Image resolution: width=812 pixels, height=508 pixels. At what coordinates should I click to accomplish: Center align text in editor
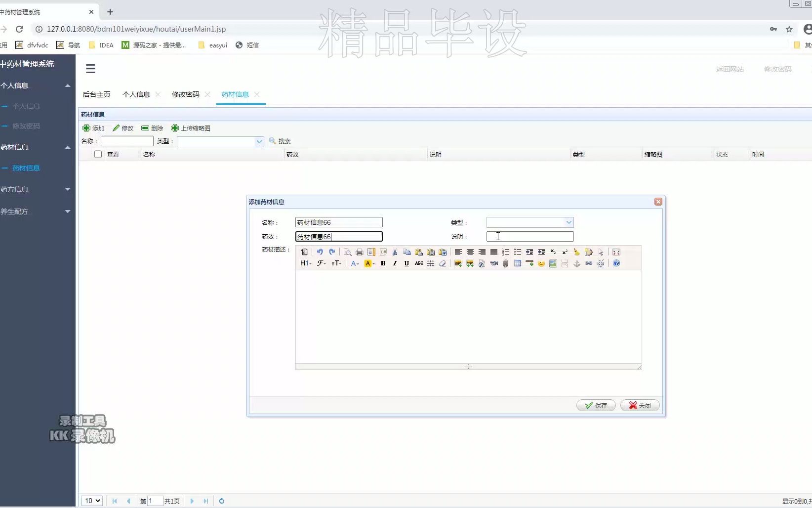470,252
